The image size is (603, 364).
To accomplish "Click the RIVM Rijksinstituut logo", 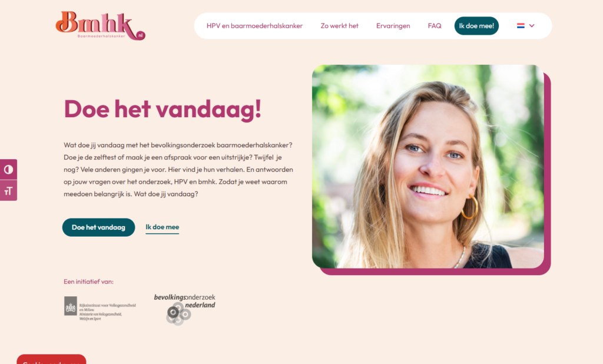I will [100, 309].
